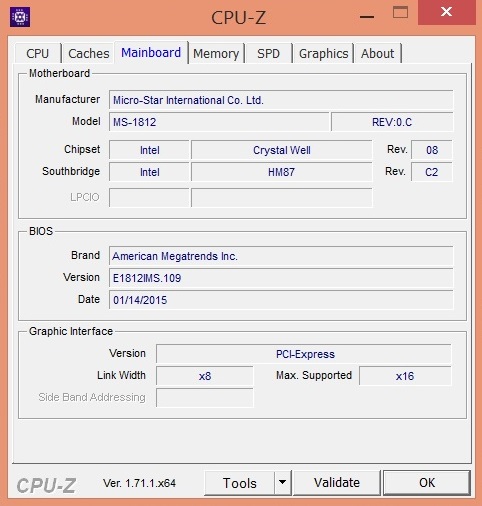This screenshot has height=506, width=482.
Task: Click the CPU-Z app icon in title bar
Action: coord(20,17)
